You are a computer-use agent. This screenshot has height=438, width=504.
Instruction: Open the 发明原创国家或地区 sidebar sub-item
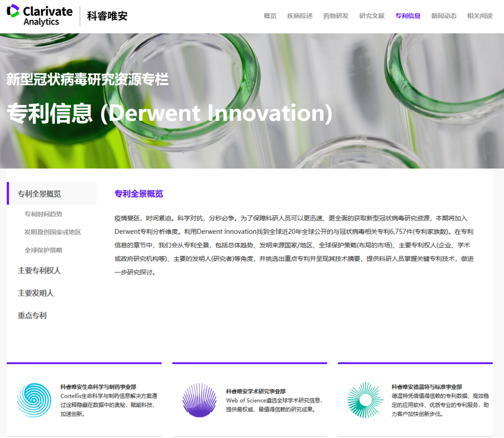click(x=52, y=232)
